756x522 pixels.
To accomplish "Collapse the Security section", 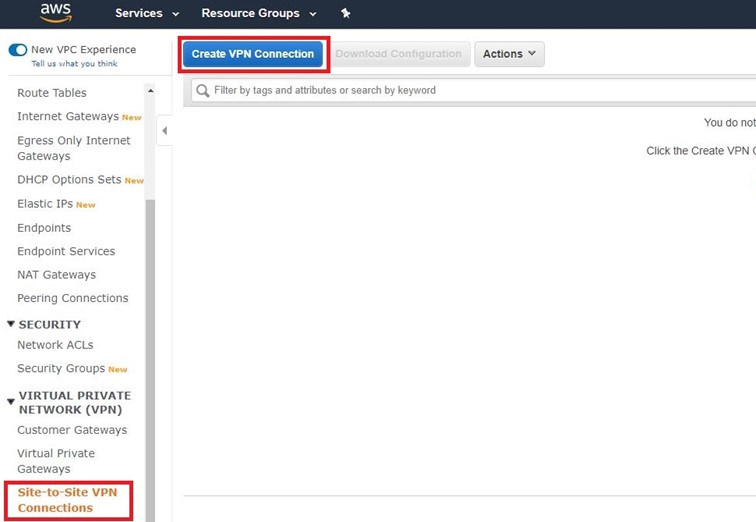I will tap(11, 324).
